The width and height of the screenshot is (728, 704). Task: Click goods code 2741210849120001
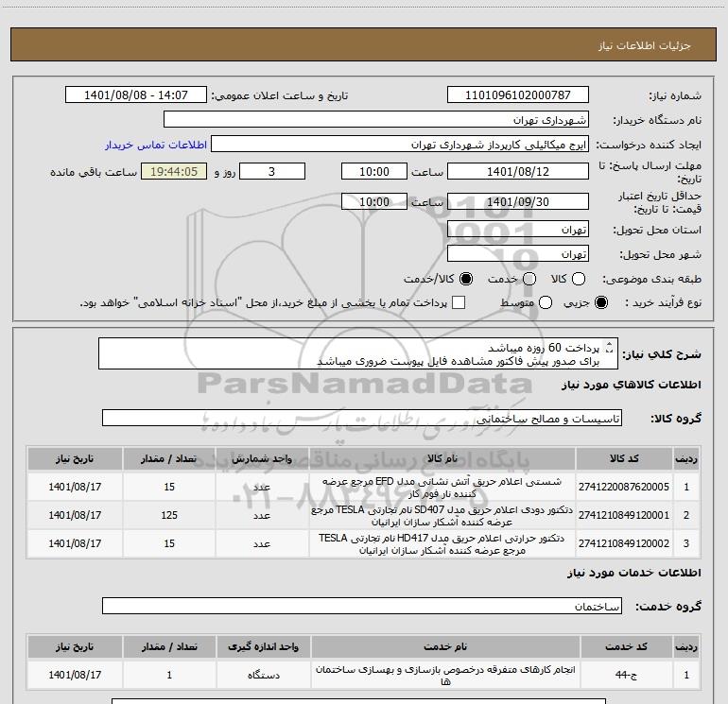click(624, 515)
